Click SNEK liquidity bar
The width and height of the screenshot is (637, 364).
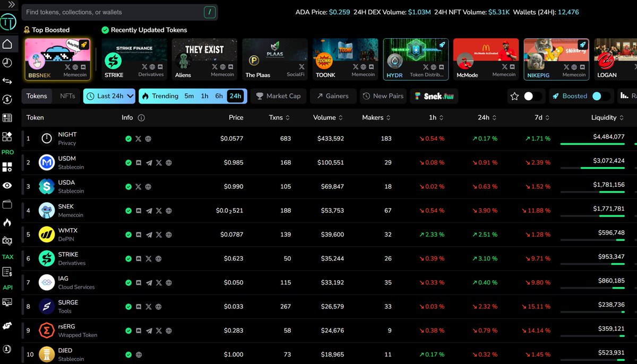(592, 216)
